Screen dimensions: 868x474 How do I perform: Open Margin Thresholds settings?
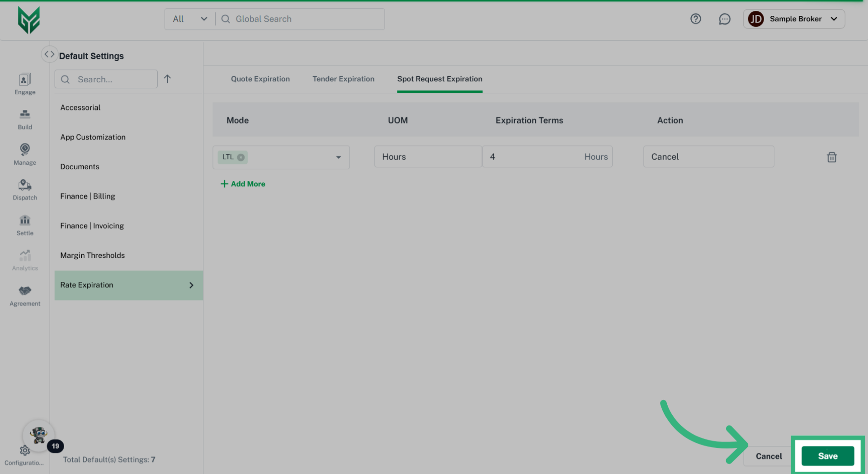[x=128, y=256]
